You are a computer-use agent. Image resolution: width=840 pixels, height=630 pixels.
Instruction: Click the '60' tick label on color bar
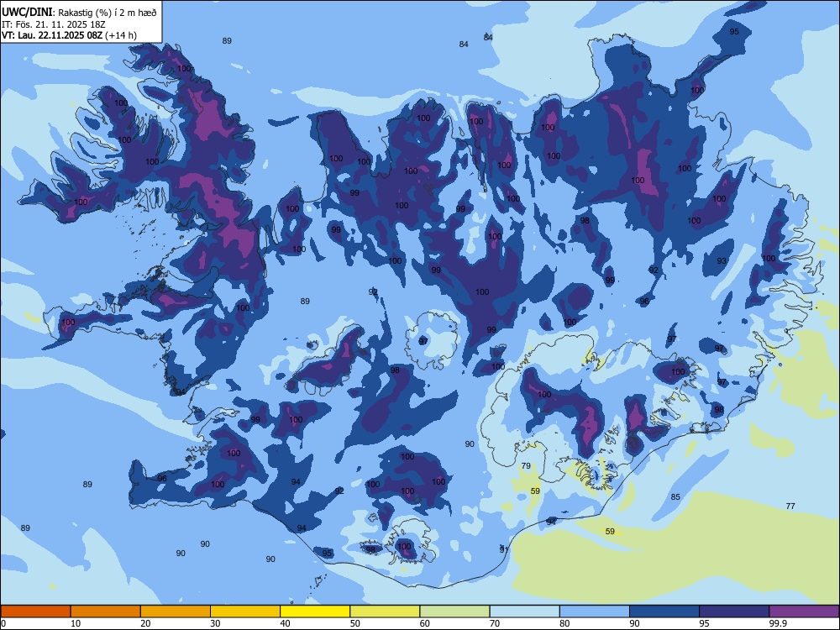[x=425, y=623]
